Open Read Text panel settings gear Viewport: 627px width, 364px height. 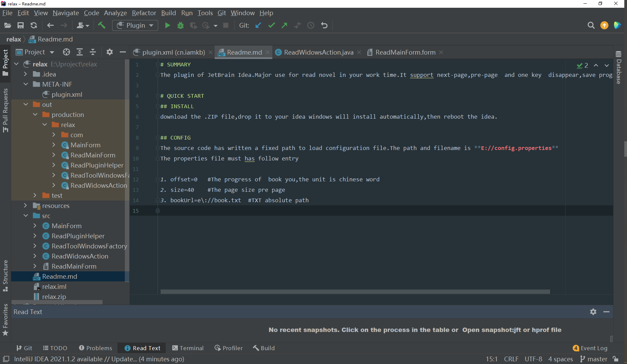click(593, 312)
